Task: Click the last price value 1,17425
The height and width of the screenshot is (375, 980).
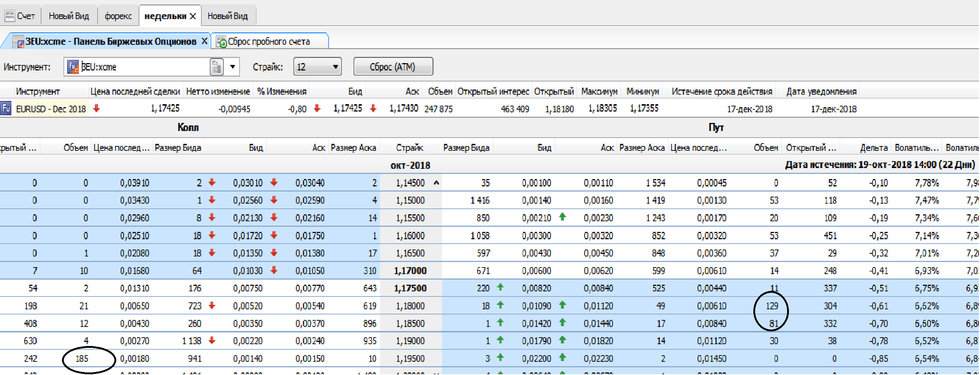Action: (x=165, y=109)
